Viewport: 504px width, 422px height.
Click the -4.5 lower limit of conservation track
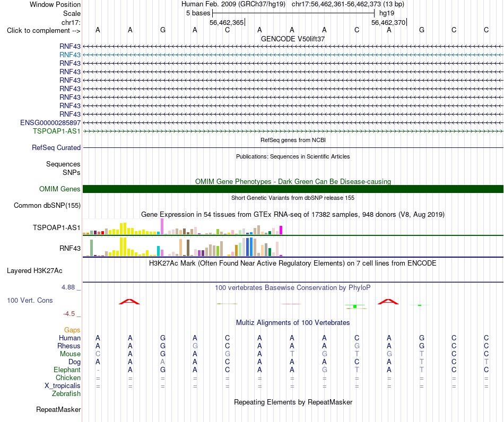coord(69,314)
